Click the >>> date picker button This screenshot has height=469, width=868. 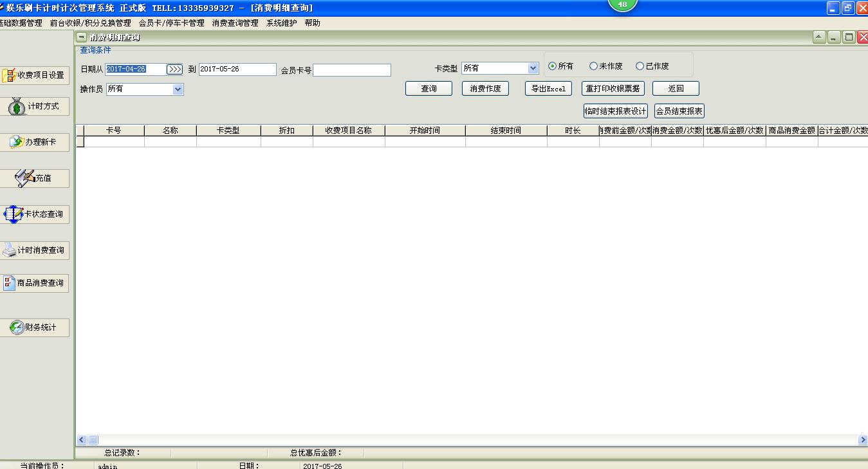coord(174,69)
